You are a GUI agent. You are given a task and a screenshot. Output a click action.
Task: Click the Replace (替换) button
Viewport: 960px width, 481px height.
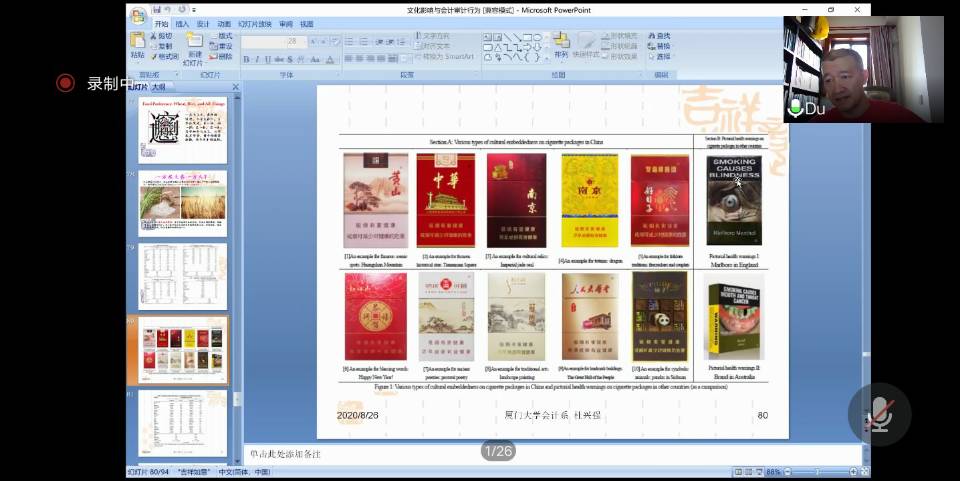point(660,46)
